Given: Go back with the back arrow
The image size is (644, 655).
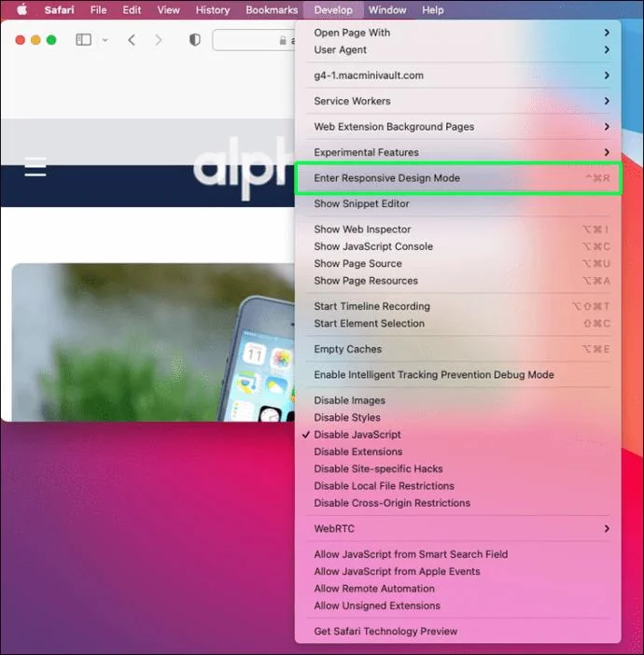Looking at the screenshot, I should click(x=132, y=40).
